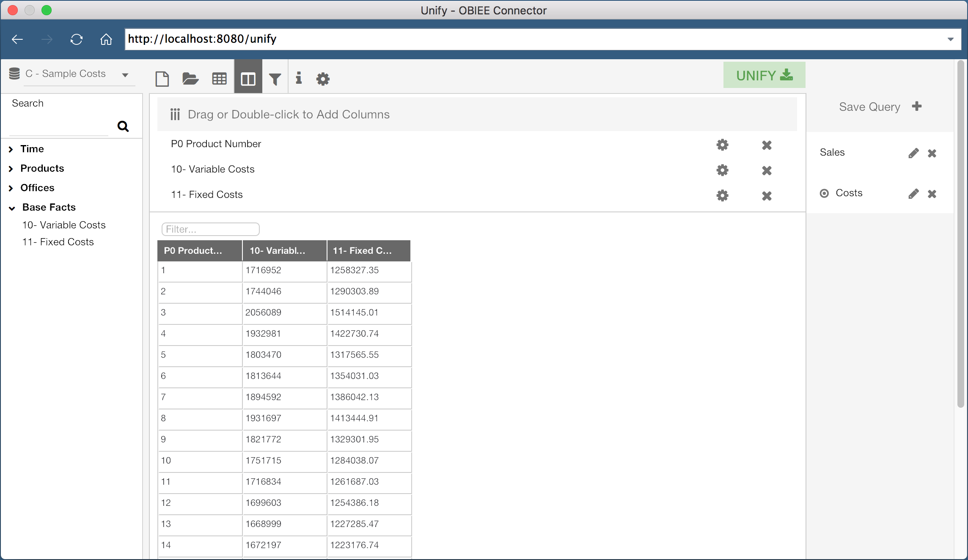
Task: Open the table grid view icon
Action: point(219,79)
